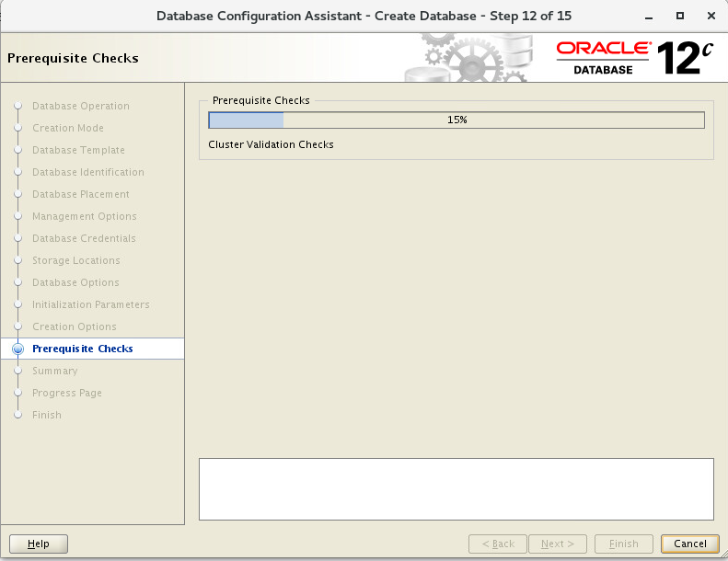Select the Creation Options step
Image resolution: width=728 pixels, height=561 pixels.
point(75,326)
